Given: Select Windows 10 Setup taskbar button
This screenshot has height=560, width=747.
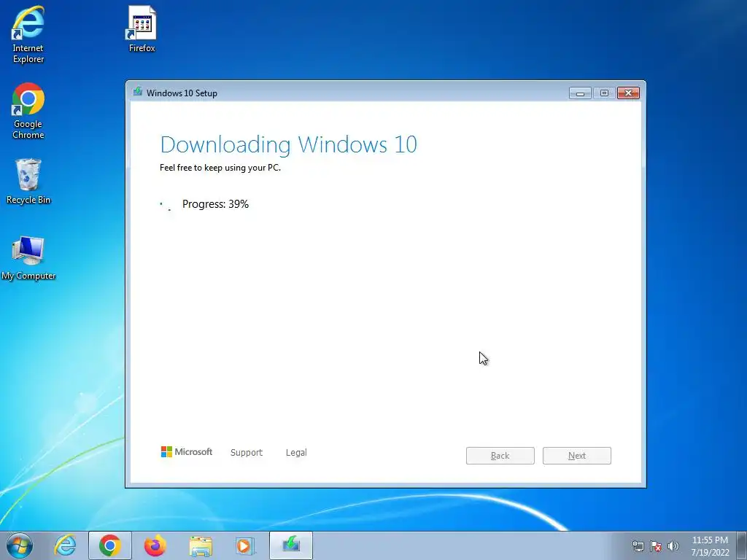Looking at the screenshot, I should click(x=291, y=545).
